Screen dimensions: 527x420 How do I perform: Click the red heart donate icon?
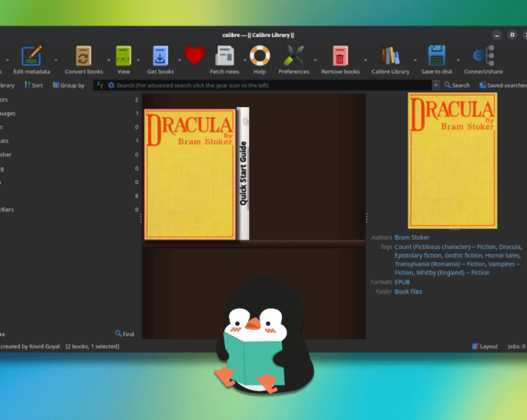pyautogui.click(x=195, y=56)
